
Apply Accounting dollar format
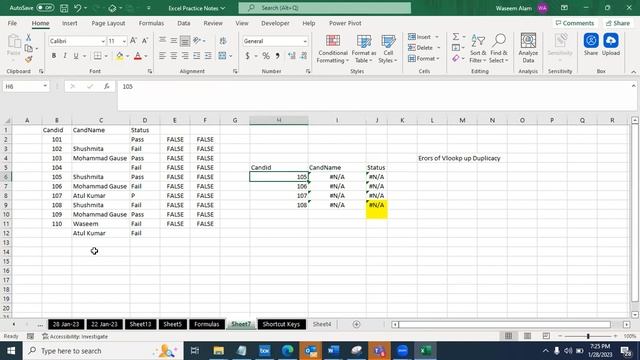(247, 56)
